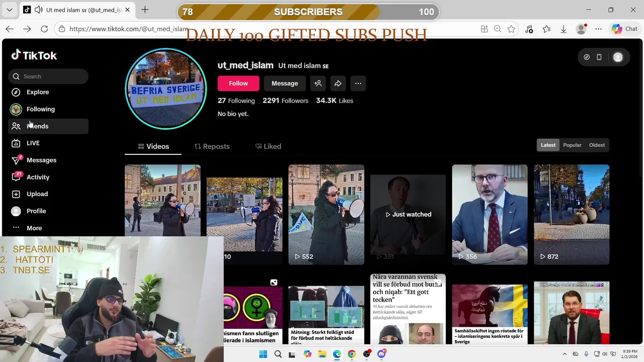Click the address bar URL
The image size is (644, 362).
tap(129, 29)
